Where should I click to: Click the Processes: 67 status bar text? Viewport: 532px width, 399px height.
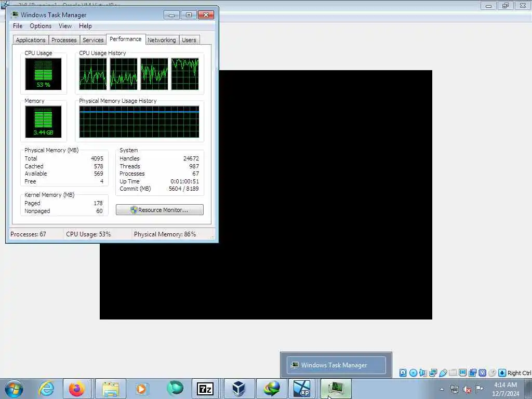pos(28,234)
